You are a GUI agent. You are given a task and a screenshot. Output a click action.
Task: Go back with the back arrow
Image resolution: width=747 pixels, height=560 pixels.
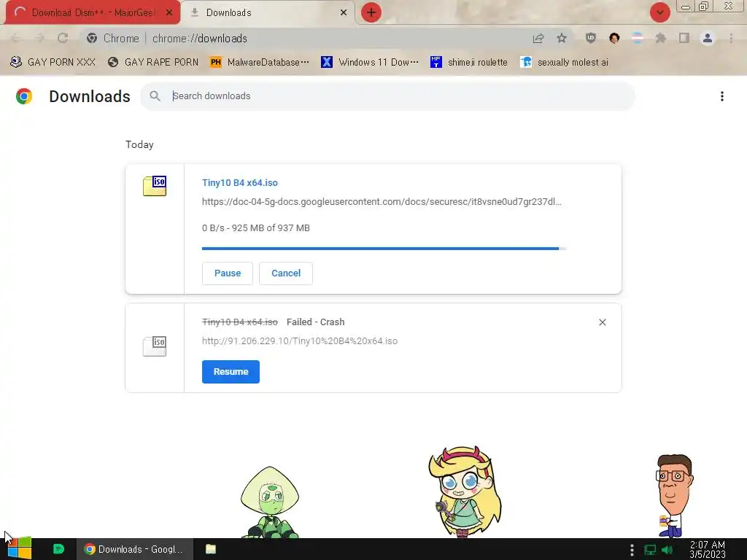15,38
